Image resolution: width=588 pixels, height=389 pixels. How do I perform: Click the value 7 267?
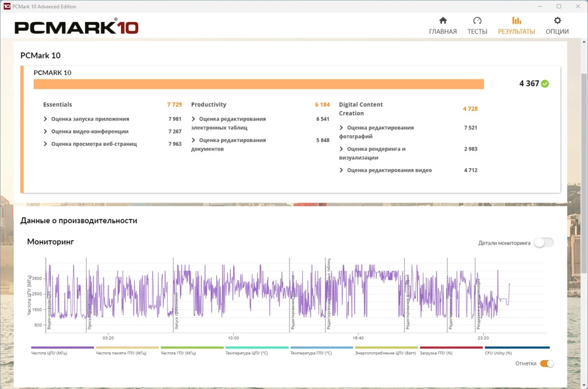click(x=175, y=131)
